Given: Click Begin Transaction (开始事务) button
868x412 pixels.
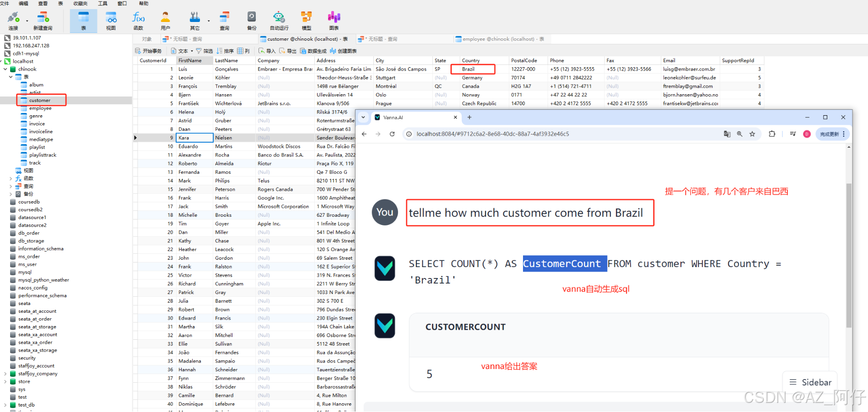Looking at the screenshot, I should tap(149, 51).
